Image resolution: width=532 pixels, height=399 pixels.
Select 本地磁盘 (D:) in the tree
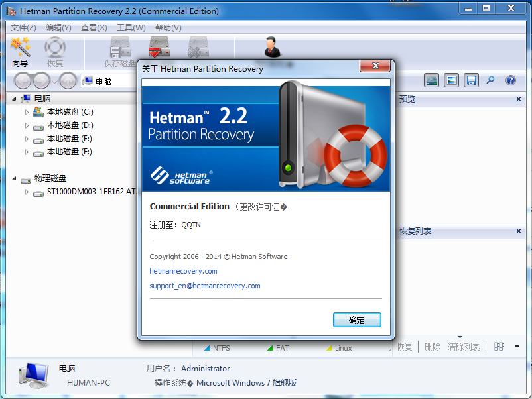tap(70, 125)
